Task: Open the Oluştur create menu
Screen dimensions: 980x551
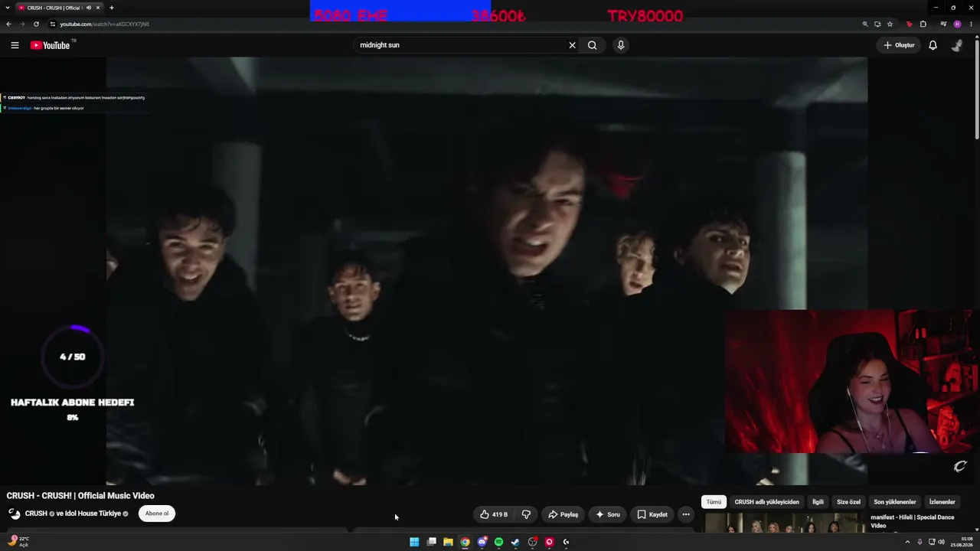Action: tap(899, 45)
